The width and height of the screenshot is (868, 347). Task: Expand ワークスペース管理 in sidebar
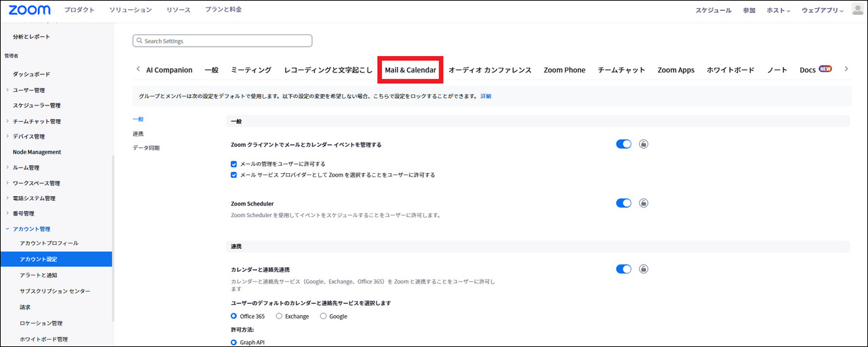(x=7, y=183)
